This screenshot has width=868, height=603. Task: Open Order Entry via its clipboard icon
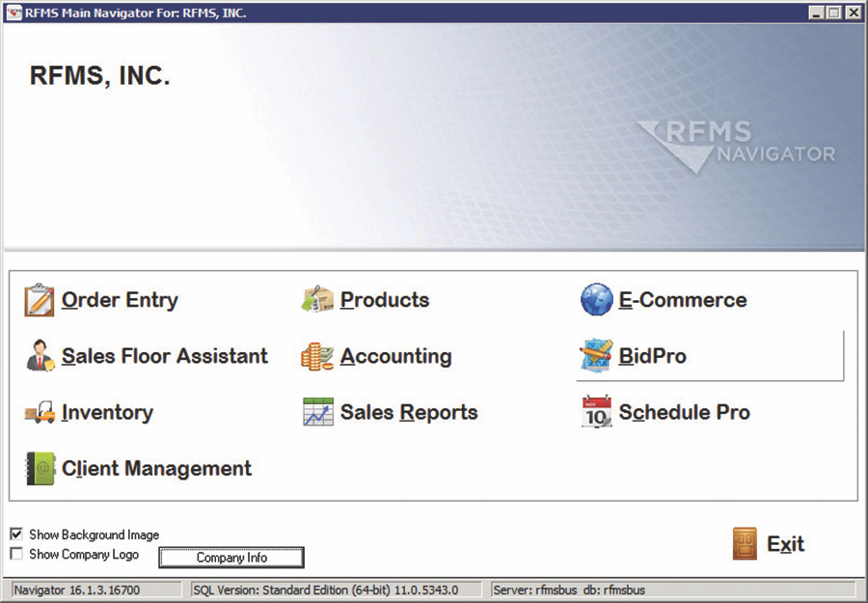click(x=40, y=300)
